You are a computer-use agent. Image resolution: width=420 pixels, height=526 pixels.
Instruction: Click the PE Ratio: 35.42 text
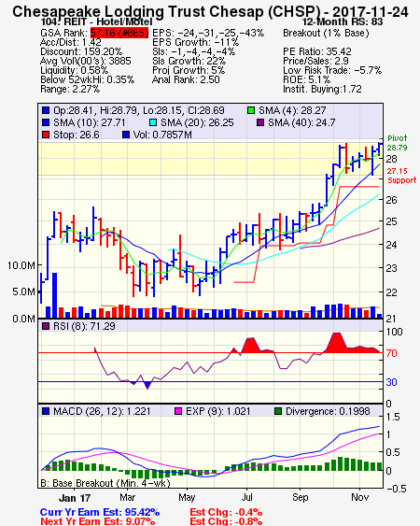[317, 51]
